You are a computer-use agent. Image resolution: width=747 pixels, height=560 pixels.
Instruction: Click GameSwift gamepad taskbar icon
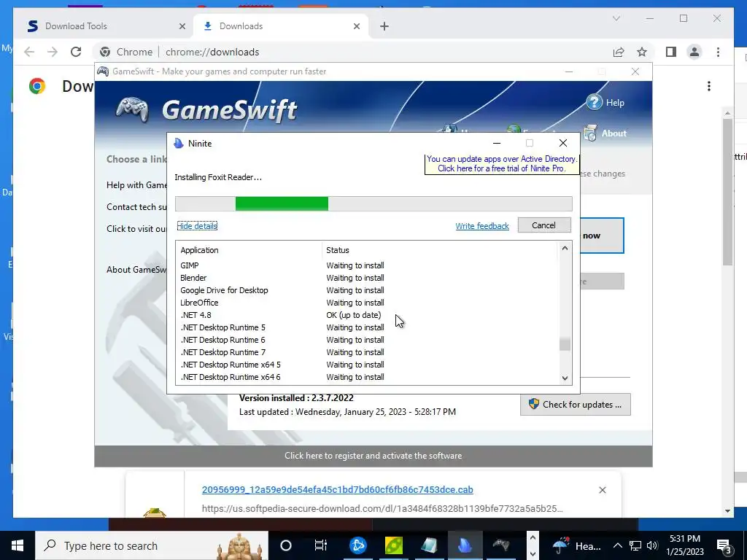click(500, 545)
